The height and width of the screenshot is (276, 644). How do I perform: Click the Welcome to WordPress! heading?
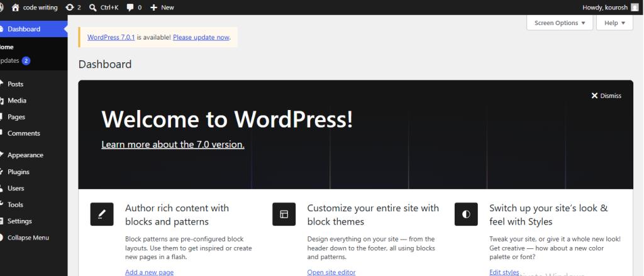coord(227,119)
